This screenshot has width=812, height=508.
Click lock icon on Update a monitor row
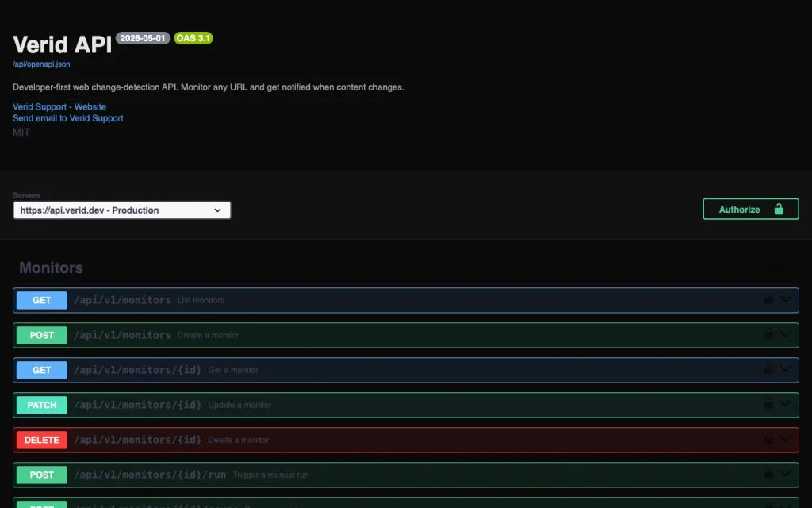pos(768,404)
